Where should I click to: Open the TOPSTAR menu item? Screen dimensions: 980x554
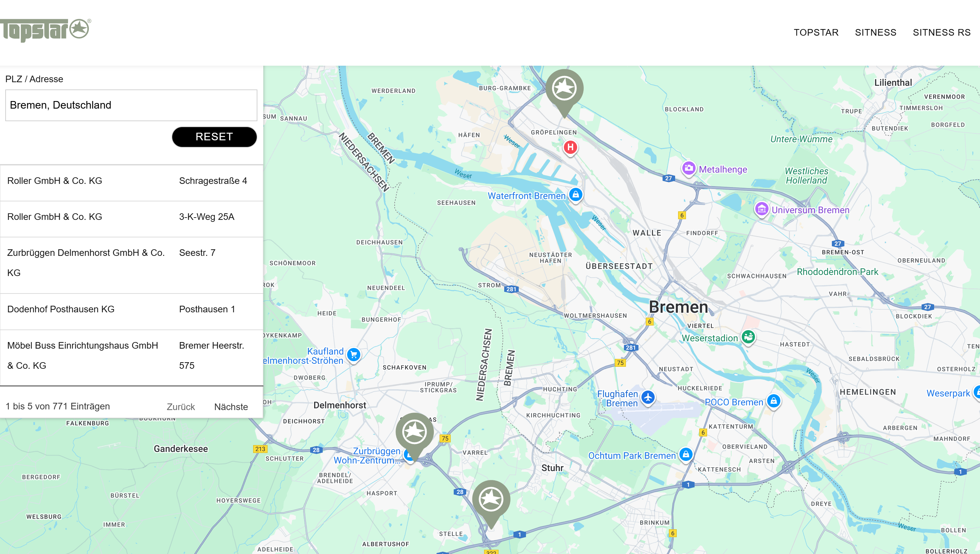[x=816, y=32]
